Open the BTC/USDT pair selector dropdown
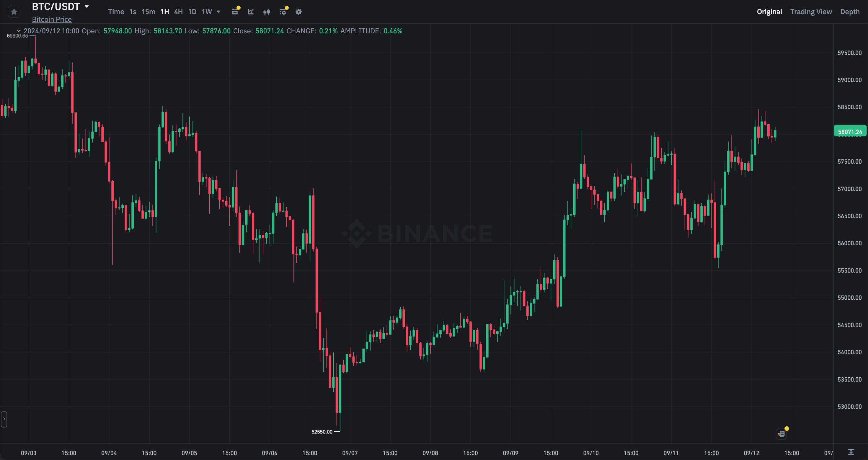Screen dimensions: 868x460 coord(87,6)
